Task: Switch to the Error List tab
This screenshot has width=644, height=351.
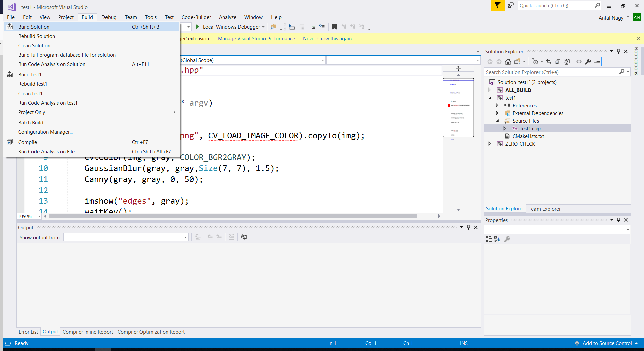Action: coord(28,332)
